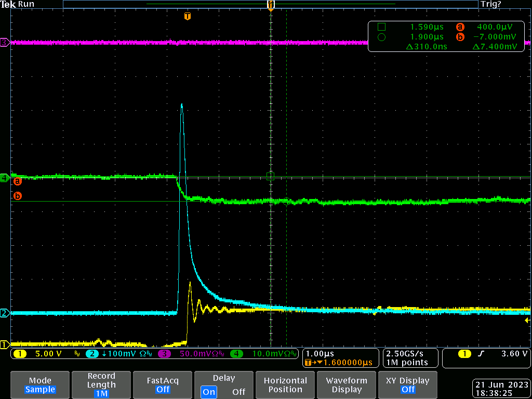Set Delay to On
The image size is (532, 399).
point(209,392)
